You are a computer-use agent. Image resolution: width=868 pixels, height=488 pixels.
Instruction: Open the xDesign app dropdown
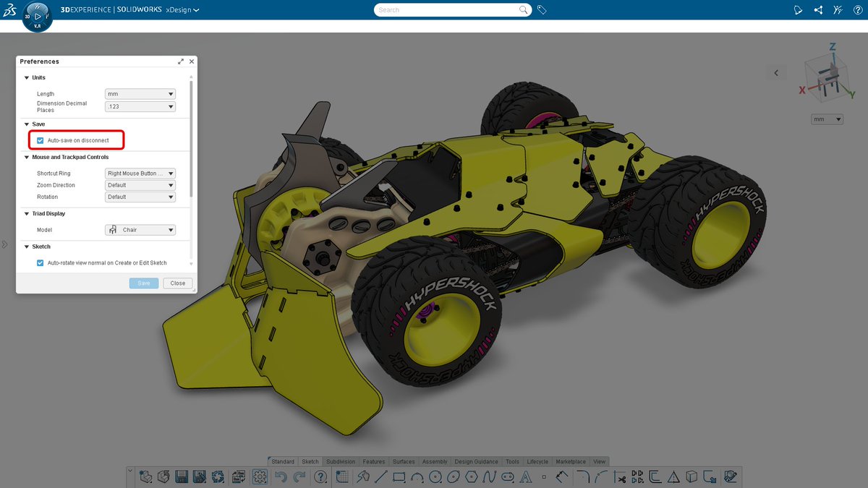182,10
